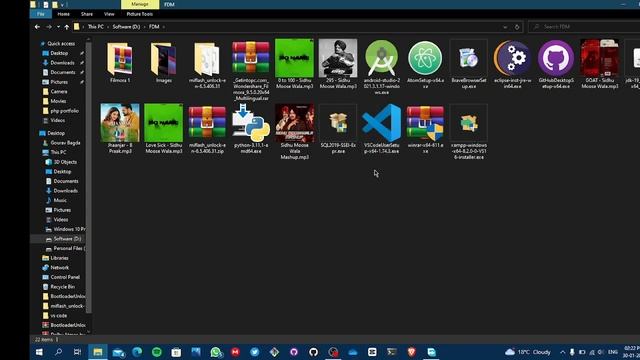This screenshot has width=640, height=360.
Task: Open the Picture Tools ribbon tab
Action: coord(140,14)
